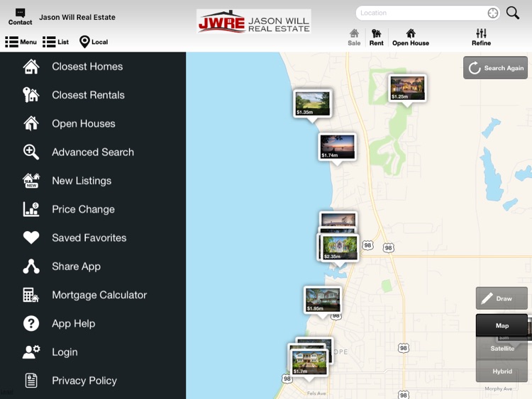Toggle the Menu list icon
The height and width of the screenshot is (399, 532).
click(21, 42)
